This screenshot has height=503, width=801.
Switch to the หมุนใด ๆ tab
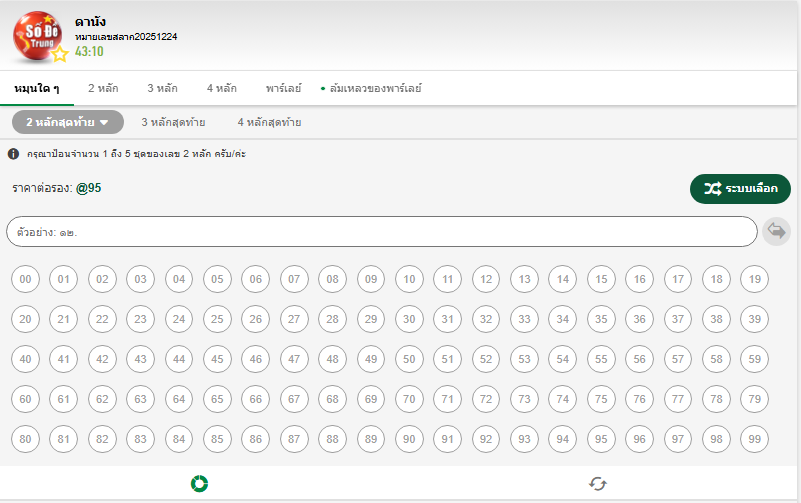point(37,88)
